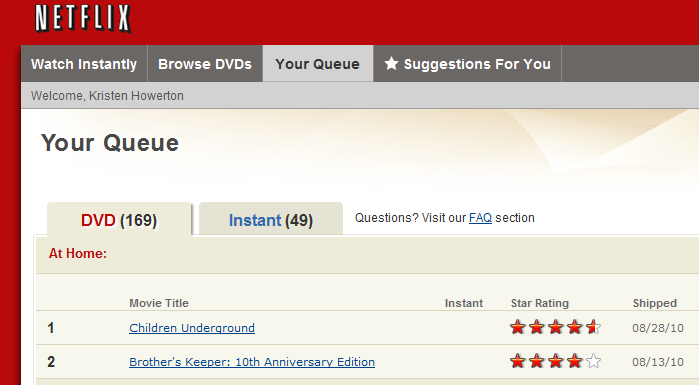Switch to the Instant (49) queue tab
The image size is (699, 385).
[271, 219]
